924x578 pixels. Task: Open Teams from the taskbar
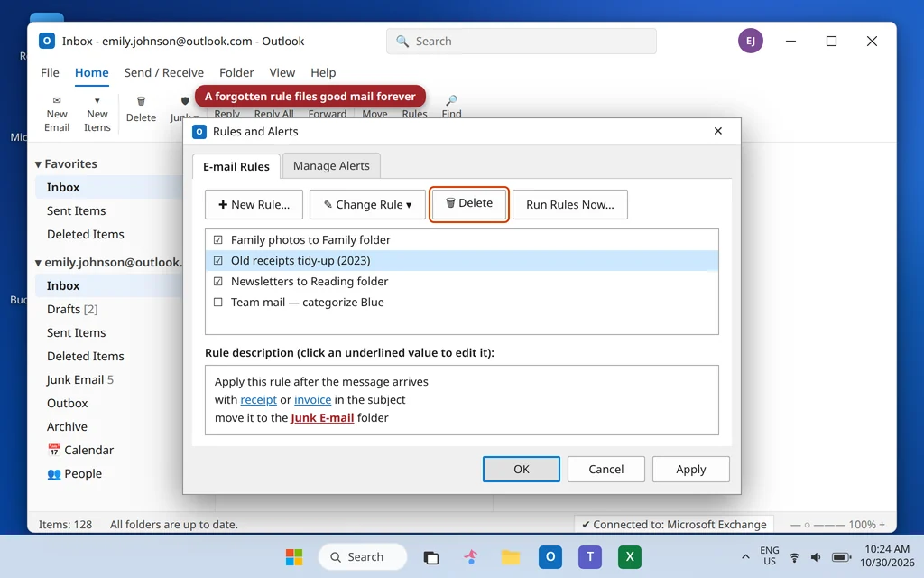pos(590,556)
